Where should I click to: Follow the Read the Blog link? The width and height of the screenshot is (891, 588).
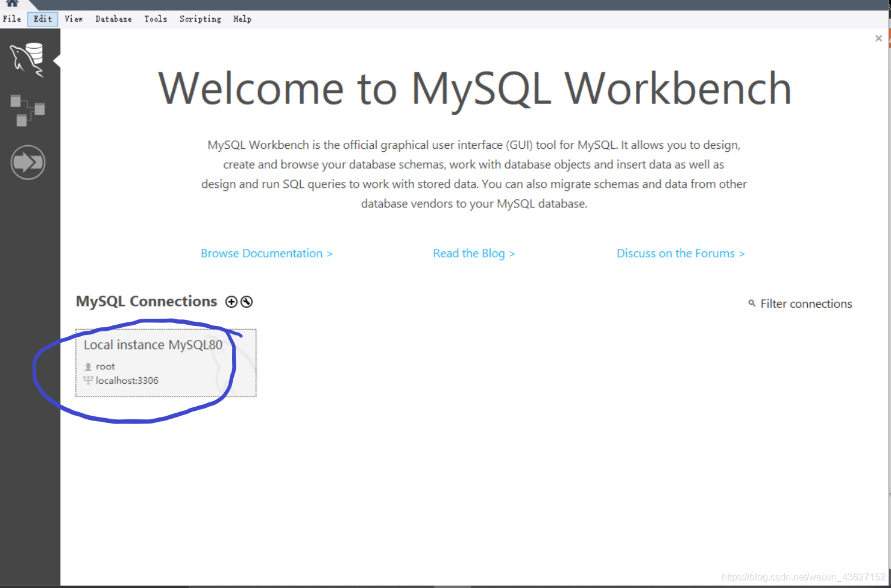coord(474,254)
